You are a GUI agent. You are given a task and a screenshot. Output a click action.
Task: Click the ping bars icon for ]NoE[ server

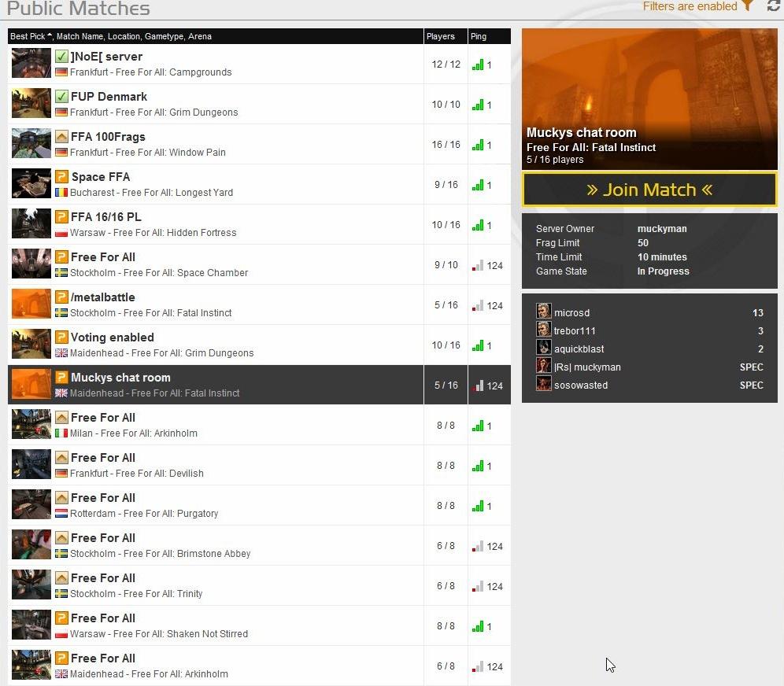coord(478,65)
